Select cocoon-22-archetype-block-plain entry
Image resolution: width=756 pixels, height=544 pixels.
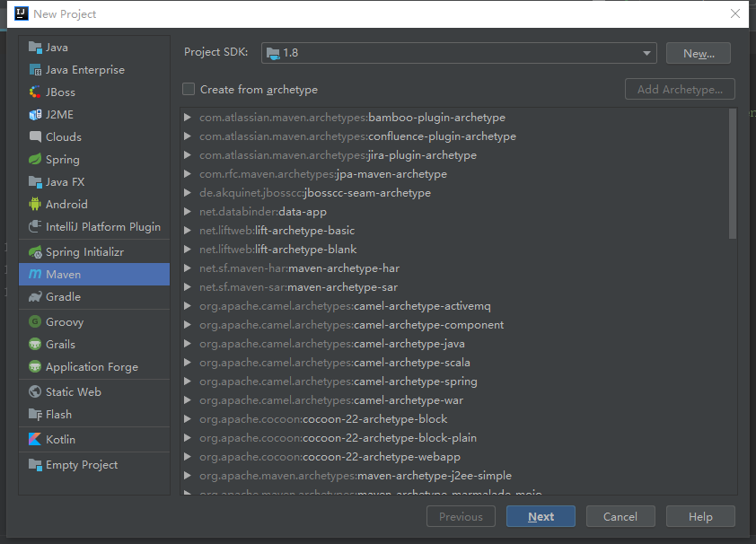coord(338,438)
